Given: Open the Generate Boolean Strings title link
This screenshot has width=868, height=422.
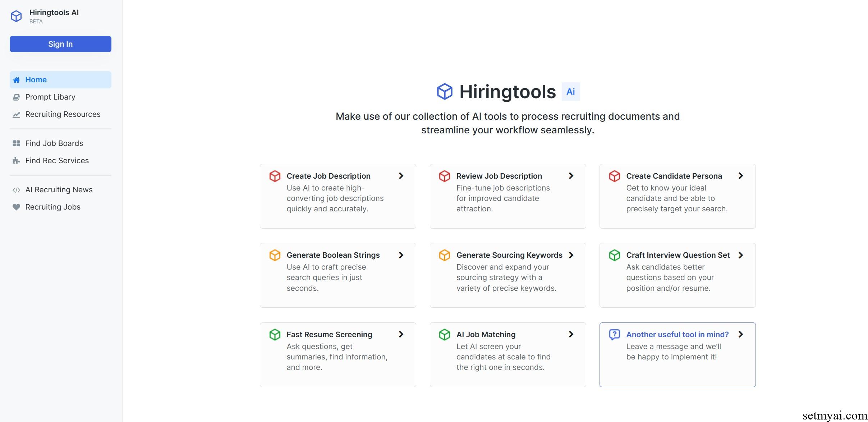Looking at the screenshot, I should pyautogui.click(x=333, y=255).
